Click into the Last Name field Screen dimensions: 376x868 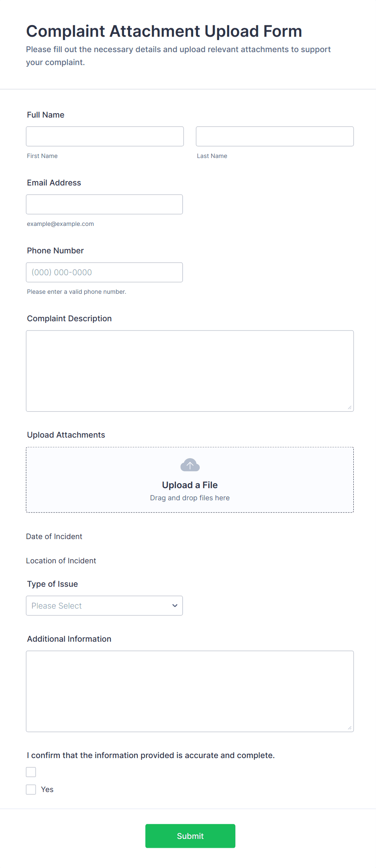pyautogui.click(x=275, y=137)
